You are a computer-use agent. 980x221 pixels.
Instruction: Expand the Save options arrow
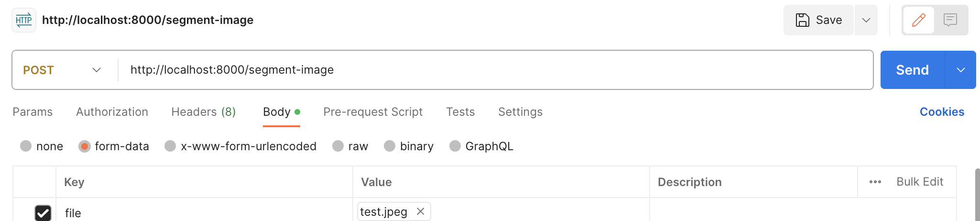[x=866, y=20]
